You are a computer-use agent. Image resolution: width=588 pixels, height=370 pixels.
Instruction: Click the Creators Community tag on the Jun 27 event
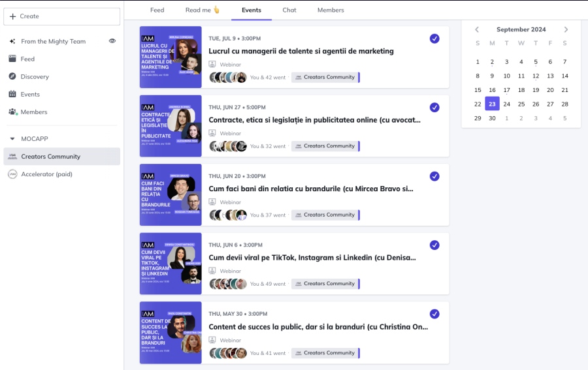pyautogui.click(x=325, y=146)
